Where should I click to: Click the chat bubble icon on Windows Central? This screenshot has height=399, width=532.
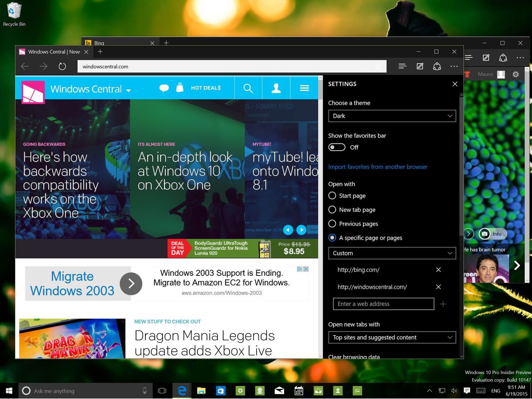click(164, 87)
